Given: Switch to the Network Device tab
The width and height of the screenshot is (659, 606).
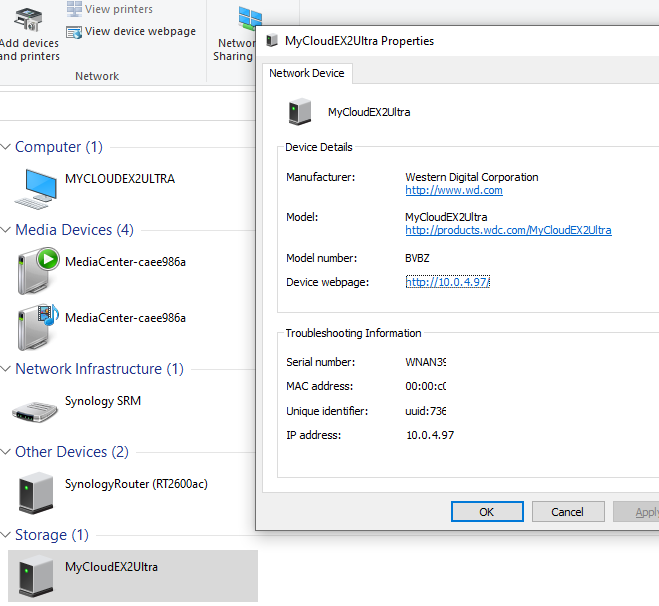Looking at the screenshot, I should tap(307, 74).
